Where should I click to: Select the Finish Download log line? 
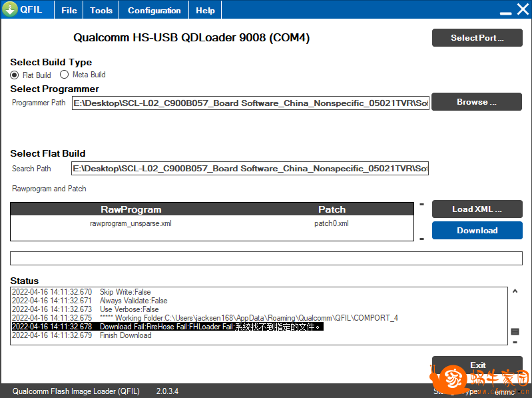(82, 335)
